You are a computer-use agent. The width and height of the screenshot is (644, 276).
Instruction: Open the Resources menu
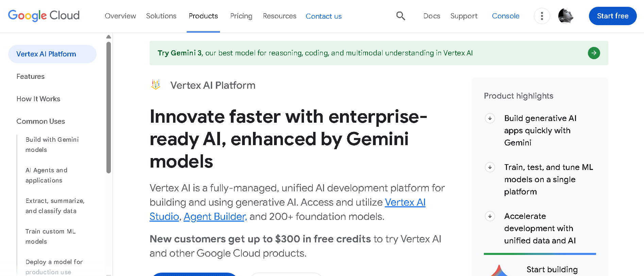(279, 16)
